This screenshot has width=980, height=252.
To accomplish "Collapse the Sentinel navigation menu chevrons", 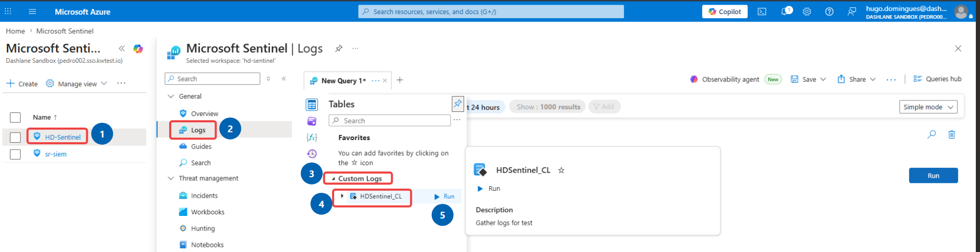I will (x=284, y=78).
